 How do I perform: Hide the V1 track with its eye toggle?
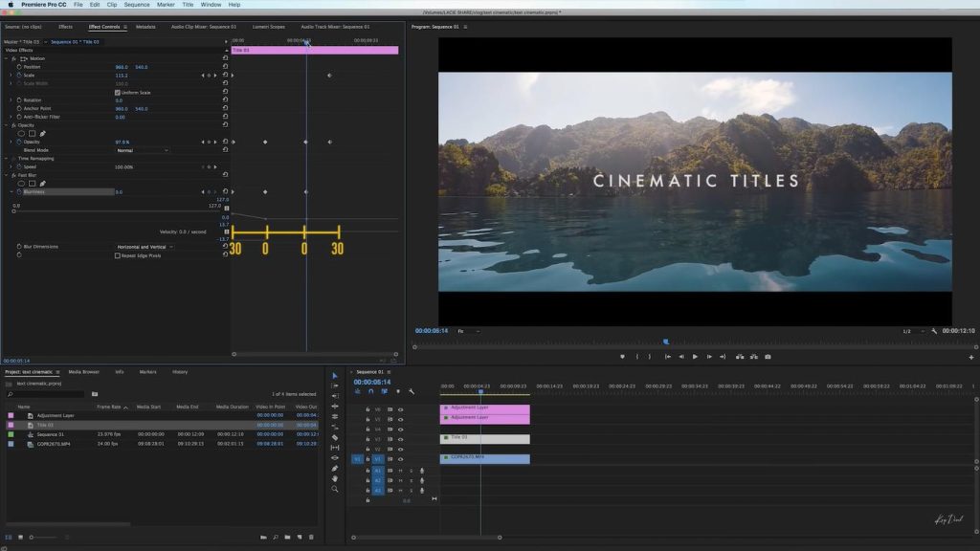401,459
